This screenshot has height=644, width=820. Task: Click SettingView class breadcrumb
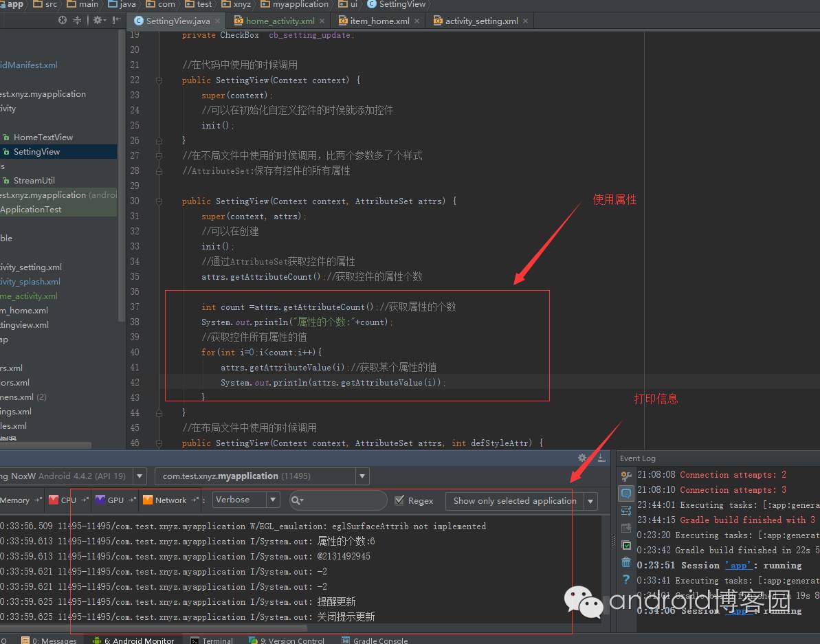point(397,4)
